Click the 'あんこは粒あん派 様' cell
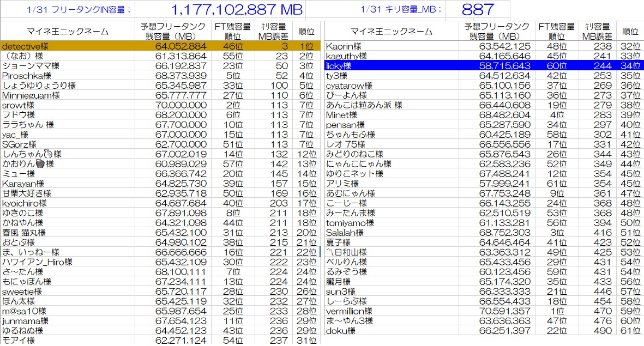This screenshot has height=346, width=644. pyautogui.click(x=392, y=105)
